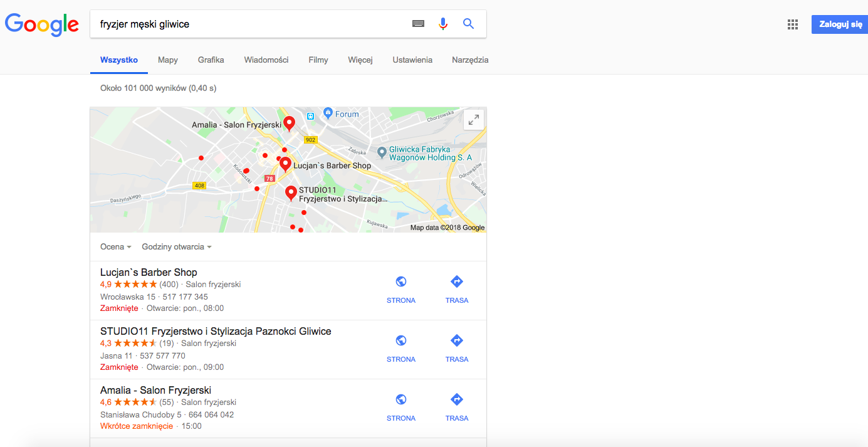Click the 4,9 star rating of Lucjan`s
The width and height of the screenshot is (868, 447).
[128, 284]
